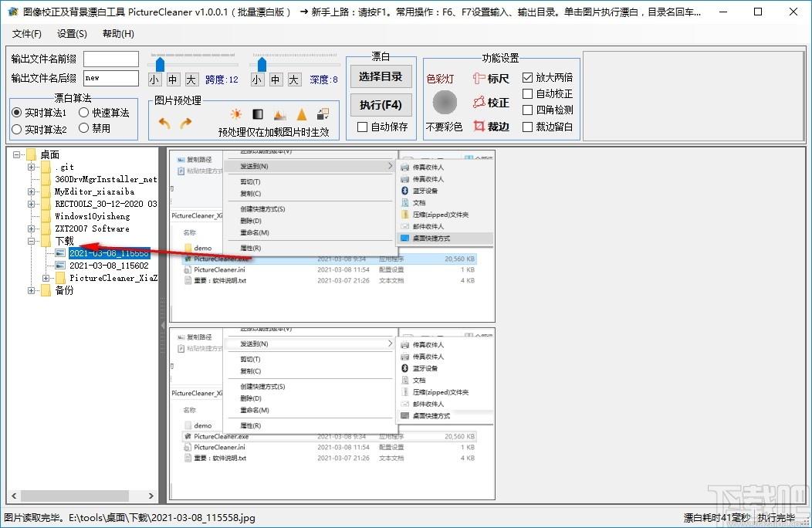Click the folder icon beside 备份
The width and height of the screenshot is (812, 528).
coord(46,290)
